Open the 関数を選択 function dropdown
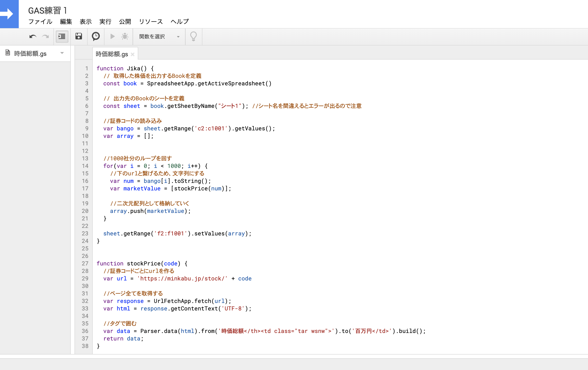The width and height of the screenshot is (588, 370). 159,37
